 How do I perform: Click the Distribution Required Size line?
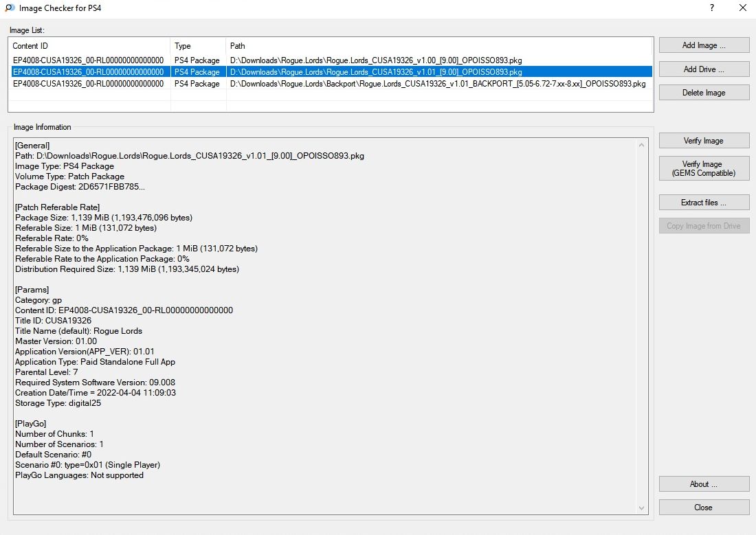(127, 269)
